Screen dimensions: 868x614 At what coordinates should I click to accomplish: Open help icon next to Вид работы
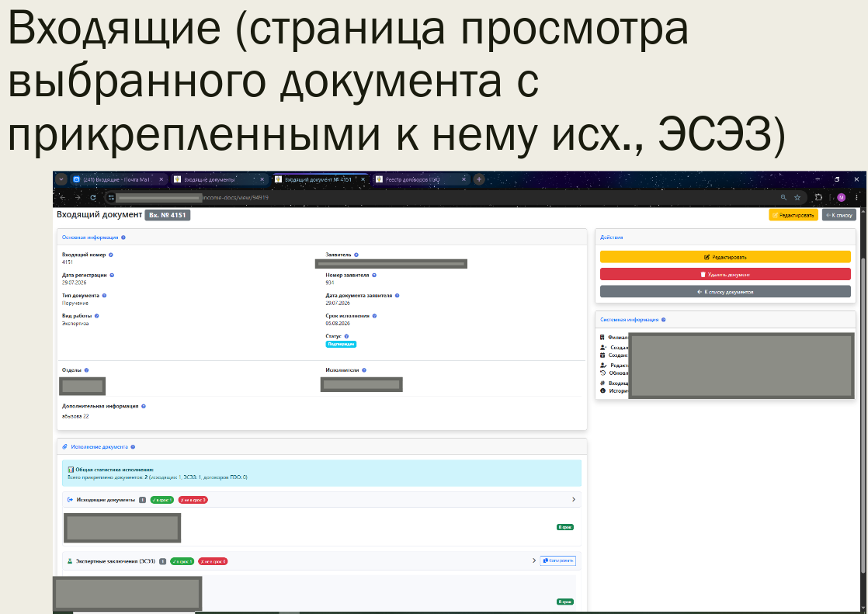click(96, 316)
